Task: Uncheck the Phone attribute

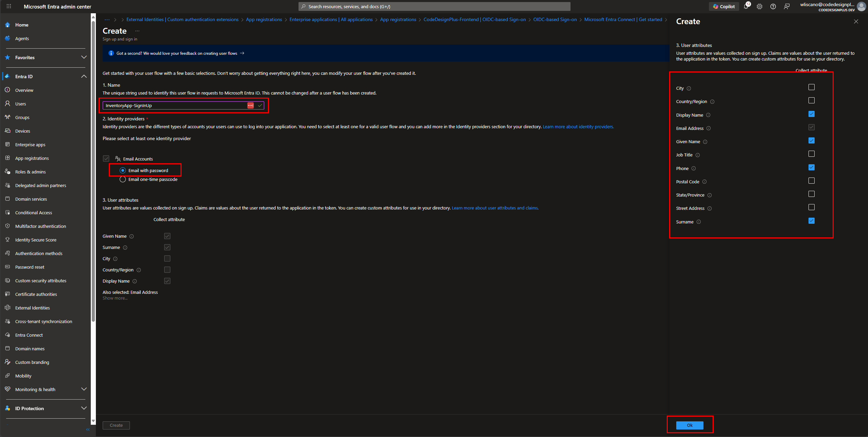Action: tap(812, 167)
